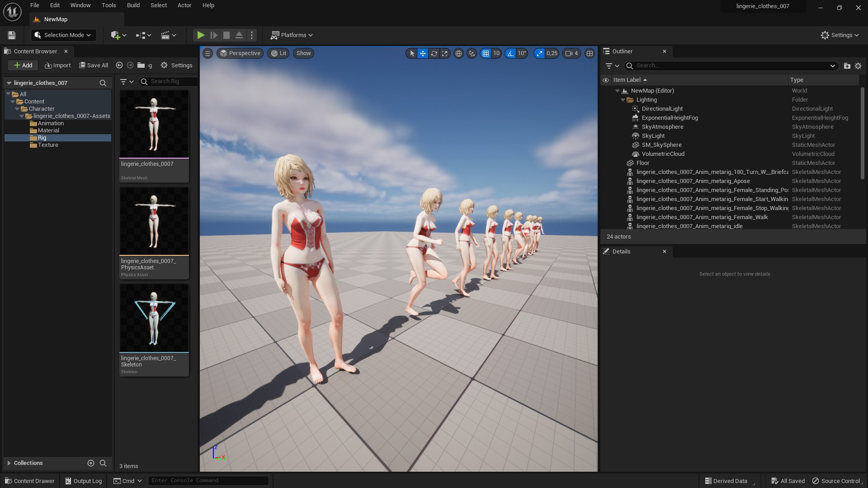Click the world coordinate system globe icon
The width and height of the screenshot is (868, 488).
click(458, 53)
